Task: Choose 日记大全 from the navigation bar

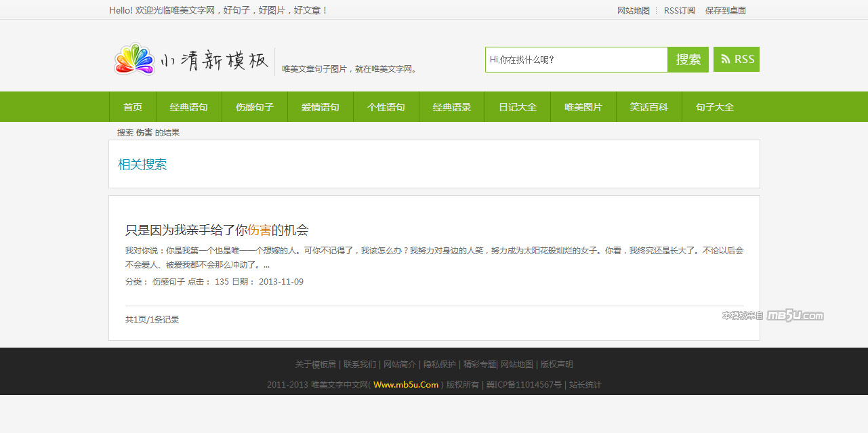Action: pyautogui.click(x=518, y=107)
